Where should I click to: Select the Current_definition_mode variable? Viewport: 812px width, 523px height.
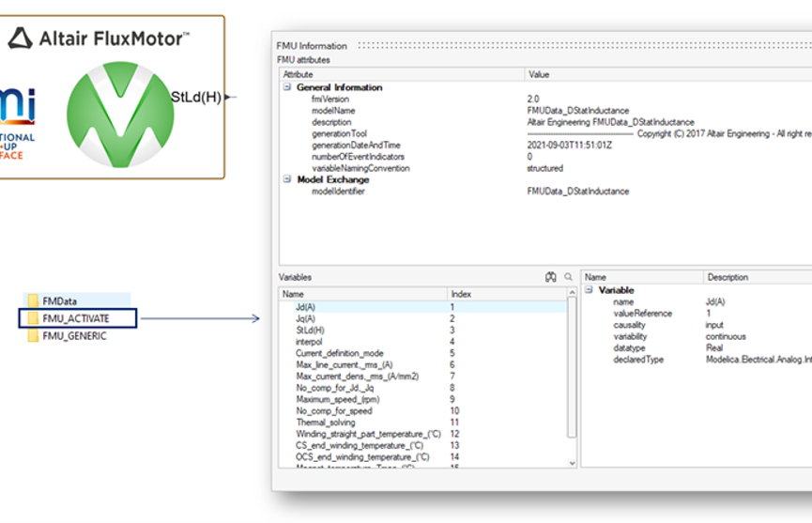423,353
